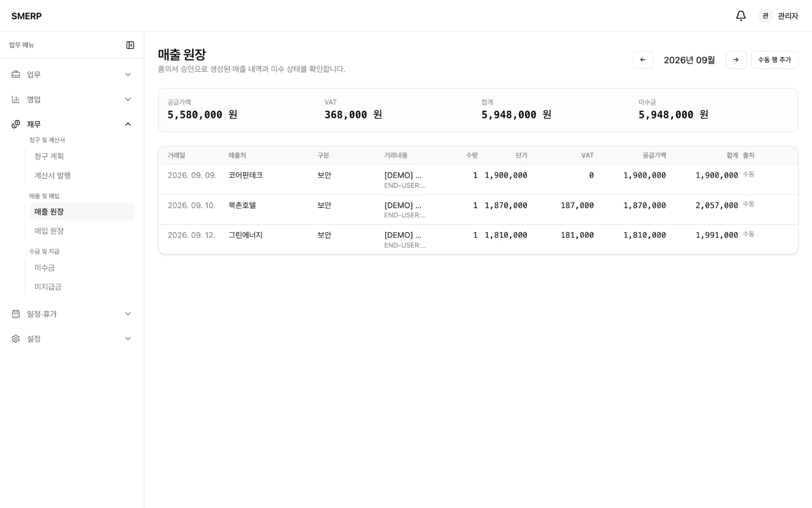Open 영업 menu label
Image resolution: width=812 pixels, height=508 pixels.
pyautogui.click(x=34, y=100)
